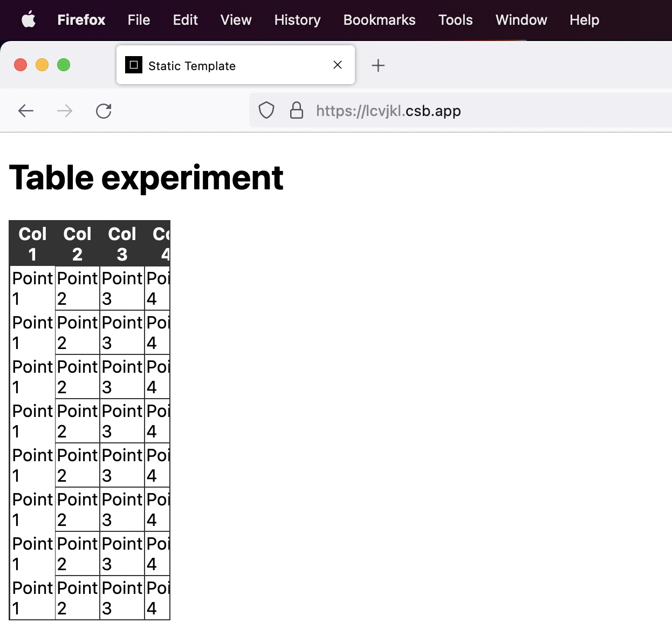Image resolution: width=672 pixels, height=643 pixels.
Task: Open tracking protection shield info
Action: (x=266, y=111)
